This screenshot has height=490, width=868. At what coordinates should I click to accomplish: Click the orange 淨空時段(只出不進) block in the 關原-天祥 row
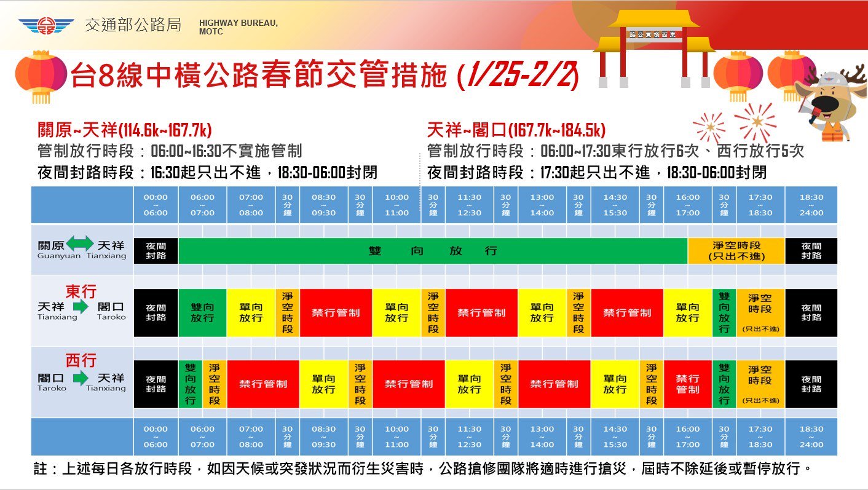point(736,251)
